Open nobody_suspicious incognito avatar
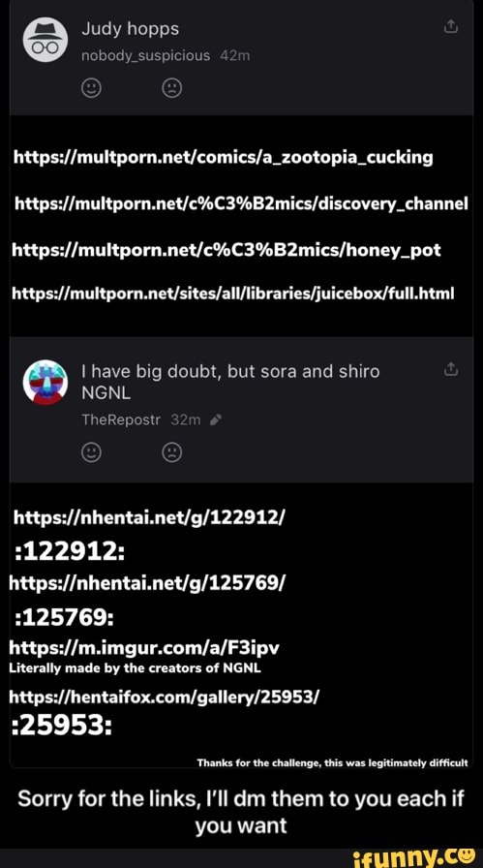The width and height of the screenshot is (483, 868). 45,40
